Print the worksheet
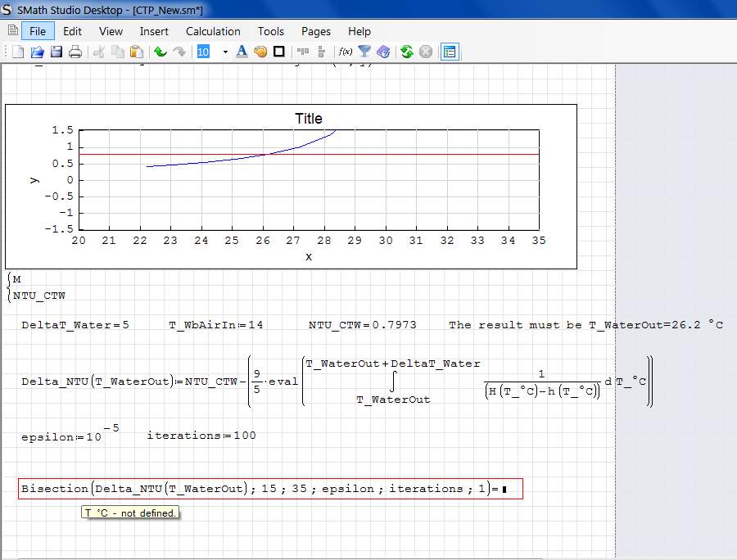 click(75, 52)
